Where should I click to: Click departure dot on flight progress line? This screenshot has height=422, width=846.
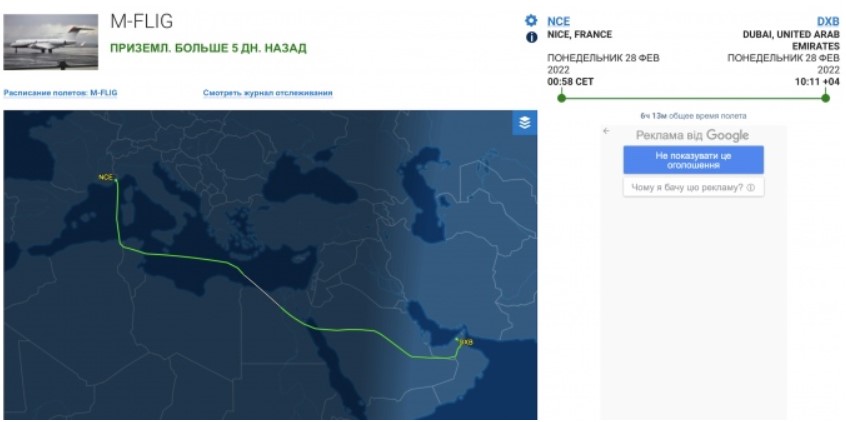pyautogui.click(x=562, y=97)
